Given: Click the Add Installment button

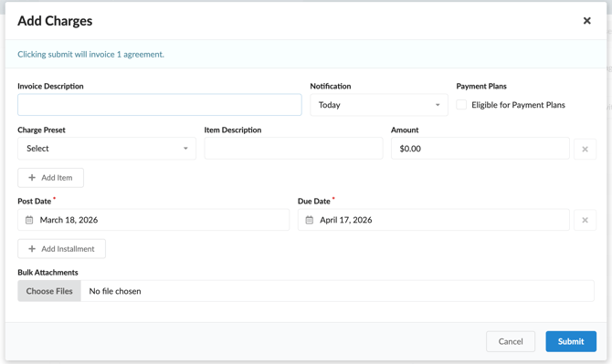Looking at the screenshot, I should pyautogui.click(x=62, y=249).
